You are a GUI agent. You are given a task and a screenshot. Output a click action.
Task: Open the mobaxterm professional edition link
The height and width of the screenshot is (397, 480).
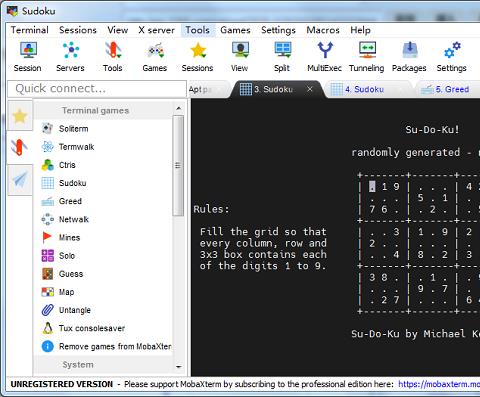[x=439, y=384]
